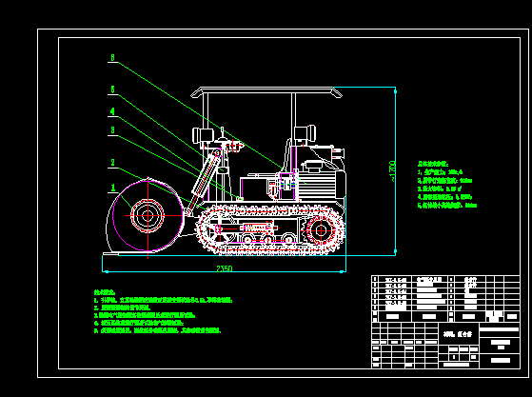Select the top row code in the parts list
Image resolution: width=532 pixels, height=397 pixels.
click(395, 280)
